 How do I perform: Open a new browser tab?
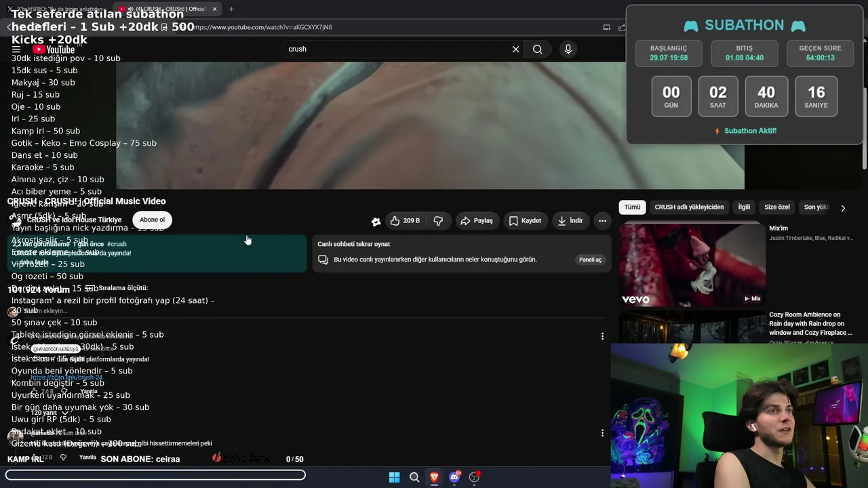pos(231,9)
